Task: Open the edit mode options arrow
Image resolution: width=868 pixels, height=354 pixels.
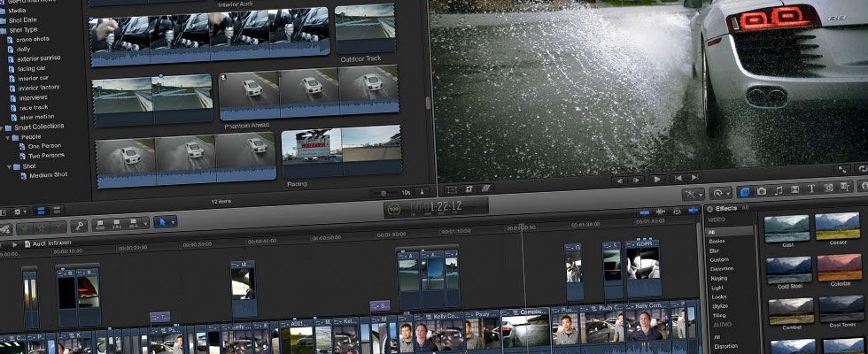Action: pyautogui.click(x=145, y=223)
